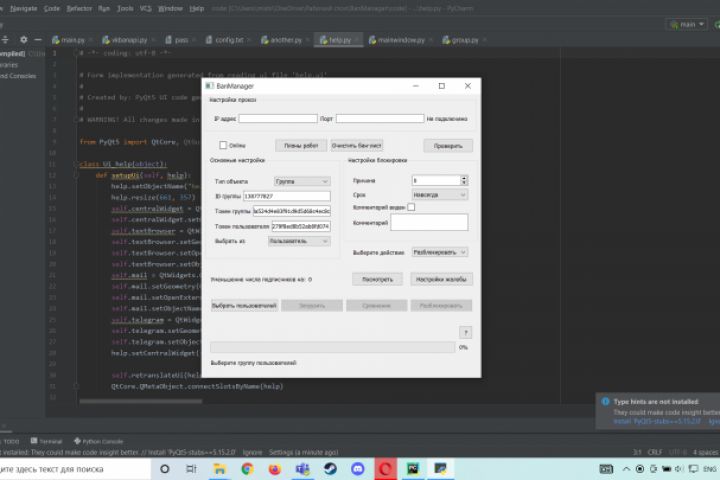The height and width of the screenshot is (480, 720).
Task: Open the Help menu in PyCharm
Action: click(x=197, y=8)
